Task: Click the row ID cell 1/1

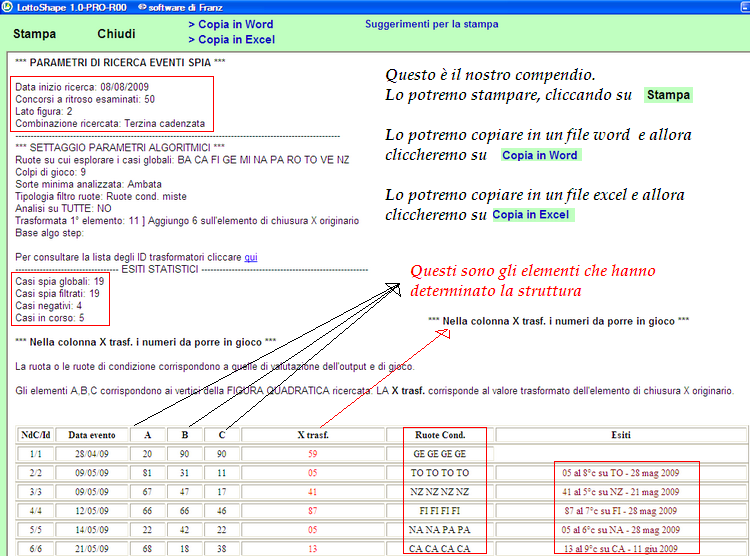Action: point(35,454)
